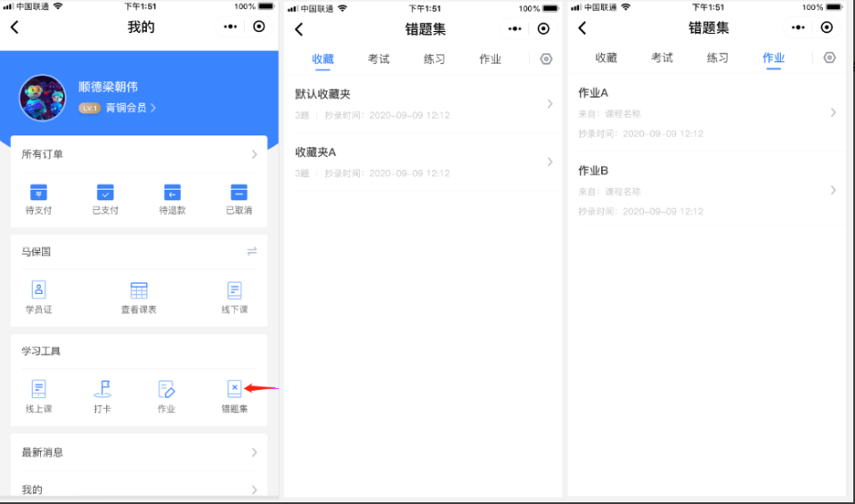Screen dimensions: 855x504
Task: Open the 作业B entry
Action: (x=706, y=191)
